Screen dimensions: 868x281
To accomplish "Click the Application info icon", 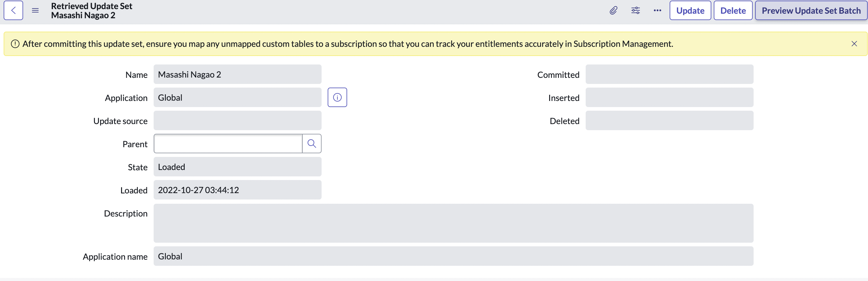I will coord(337,97).
